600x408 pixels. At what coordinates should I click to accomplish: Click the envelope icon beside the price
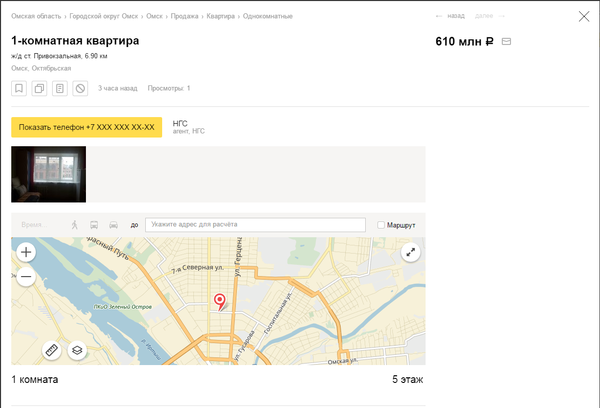[506, 42]
